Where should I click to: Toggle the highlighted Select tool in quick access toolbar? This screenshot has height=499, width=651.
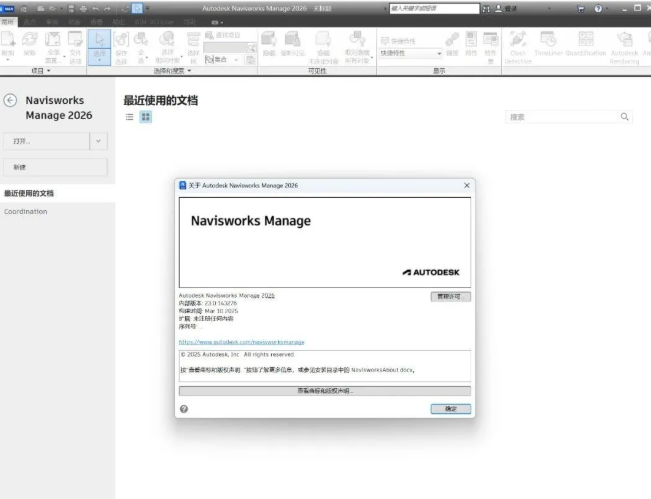pyautogui.click(x=137, y=8)
